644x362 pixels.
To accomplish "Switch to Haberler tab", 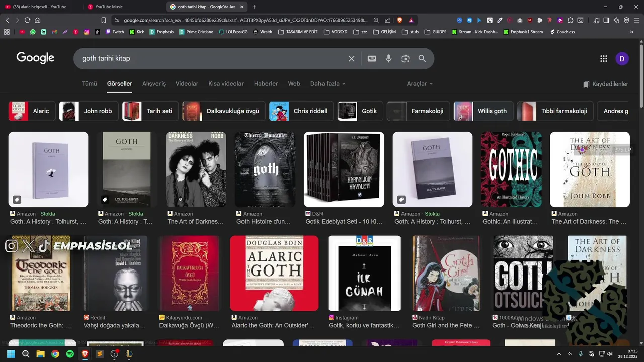I will [266, 84].
